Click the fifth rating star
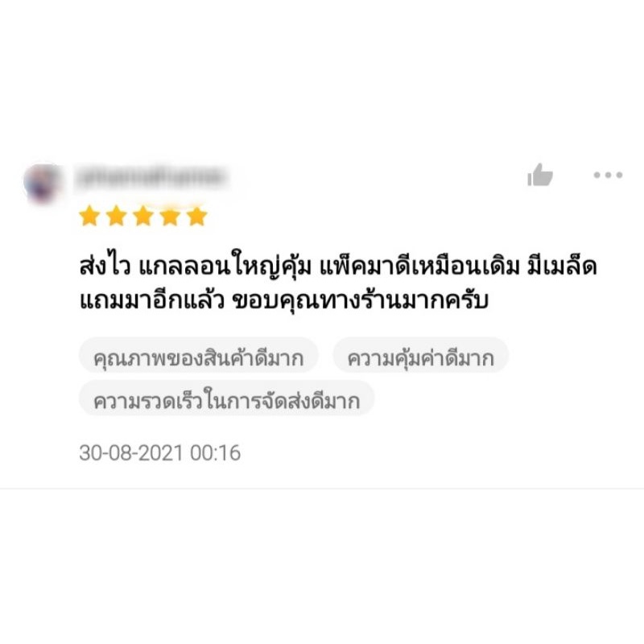Viewport: 644px width, 644px height. coord(196,216)
